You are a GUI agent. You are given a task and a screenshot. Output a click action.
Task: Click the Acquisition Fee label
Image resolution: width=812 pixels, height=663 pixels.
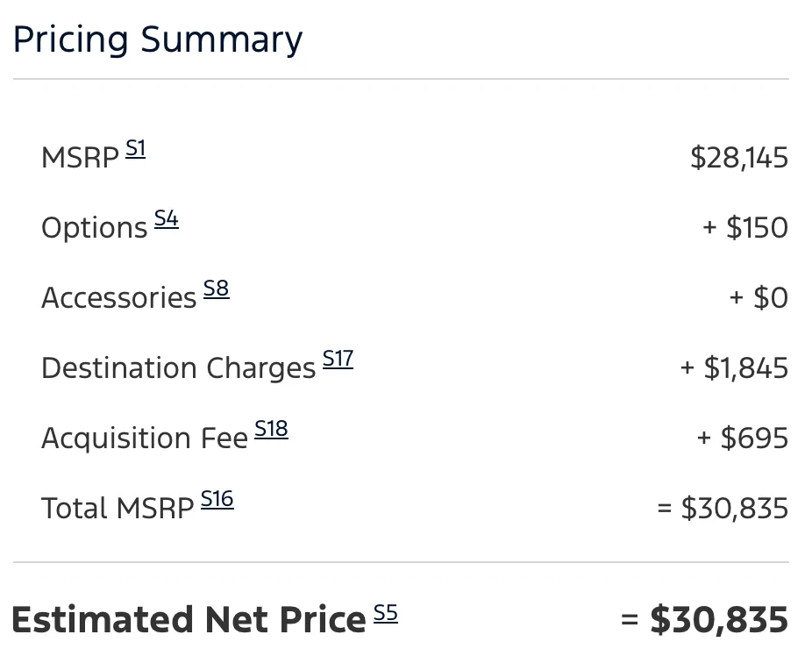click(x=145, y=438)
